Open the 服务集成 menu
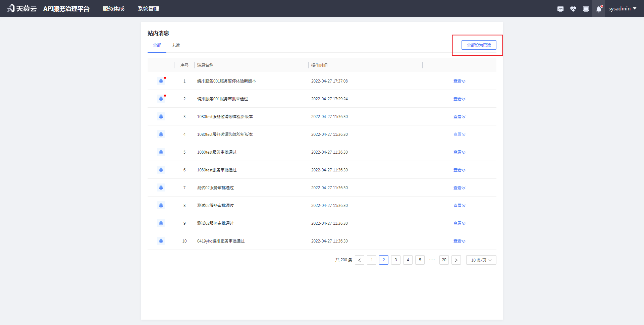This screenshot has height=325, width=644. click(x=113, y=8)
